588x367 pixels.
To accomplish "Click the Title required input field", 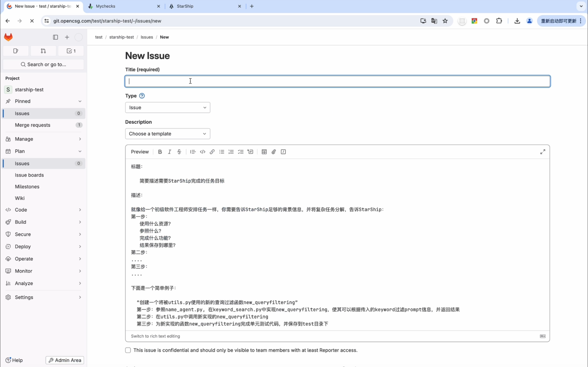I will click(337, 81).
